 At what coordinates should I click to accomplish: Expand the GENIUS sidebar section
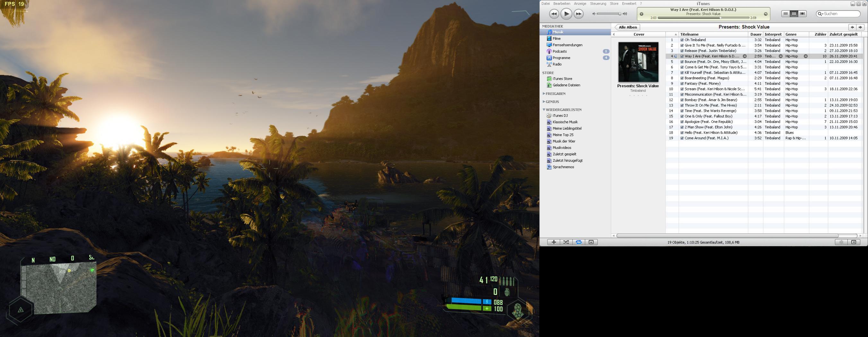544,102
